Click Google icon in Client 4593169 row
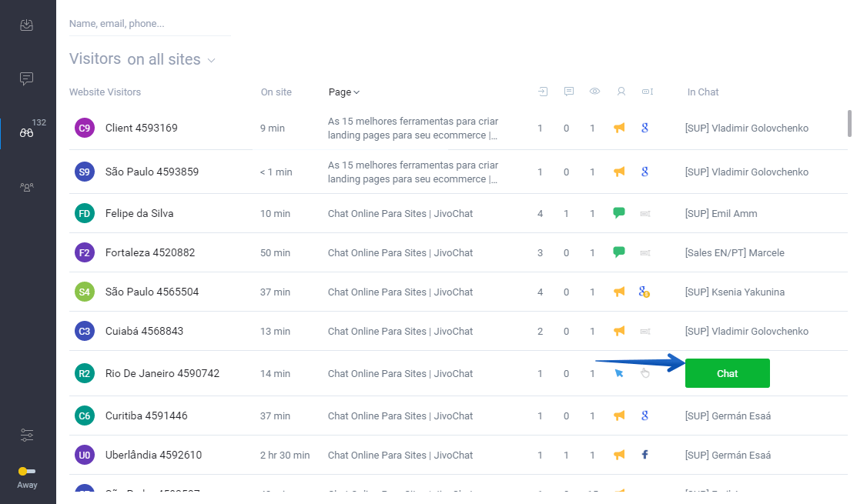The width and height of the screenshot is (857, 504). 645,129
